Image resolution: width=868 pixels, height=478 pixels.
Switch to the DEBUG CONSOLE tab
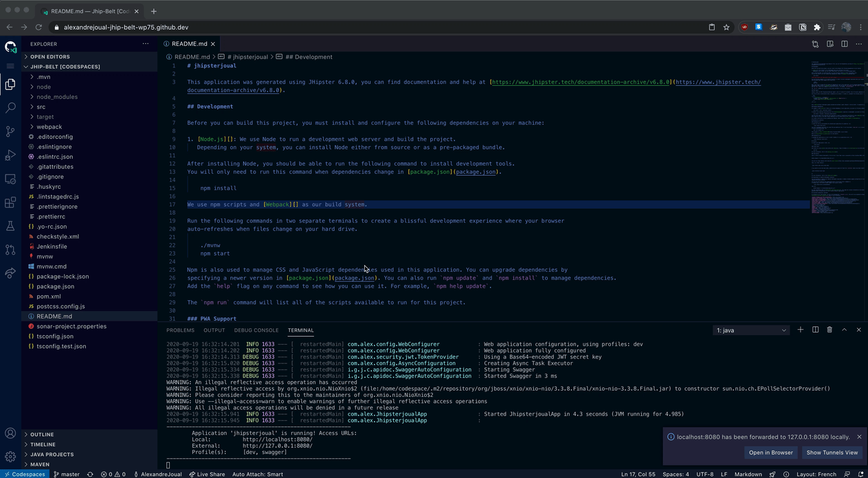pos(256,330)
